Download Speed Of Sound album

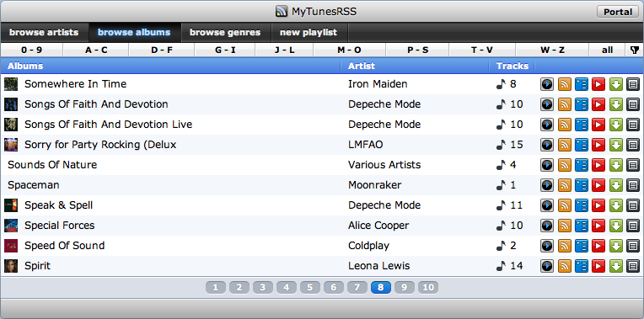tap(615, 246)
